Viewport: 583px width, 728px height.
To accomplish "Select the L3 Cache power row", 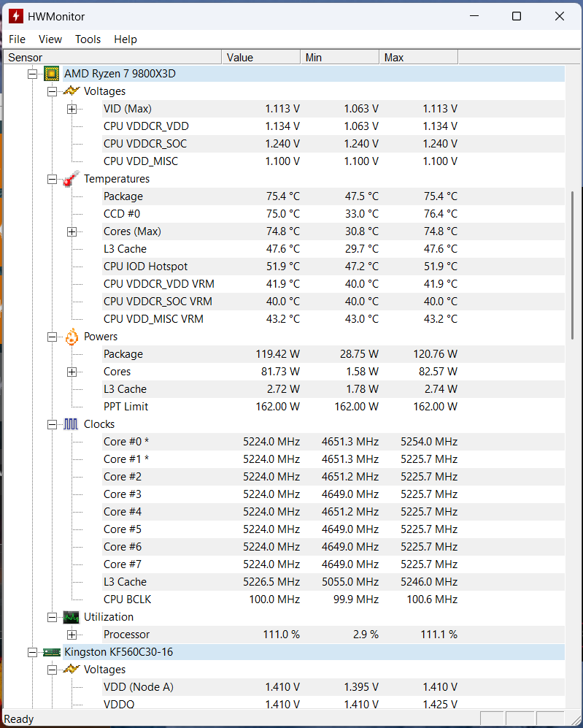I will coord(333,389).
